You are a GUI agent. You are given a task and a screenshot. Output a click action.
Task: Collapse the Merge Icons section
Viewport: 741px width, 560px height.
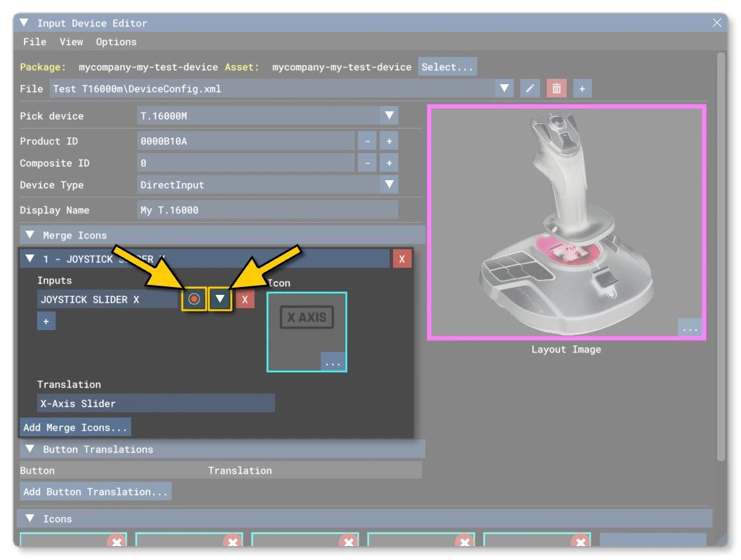point(30,235)
